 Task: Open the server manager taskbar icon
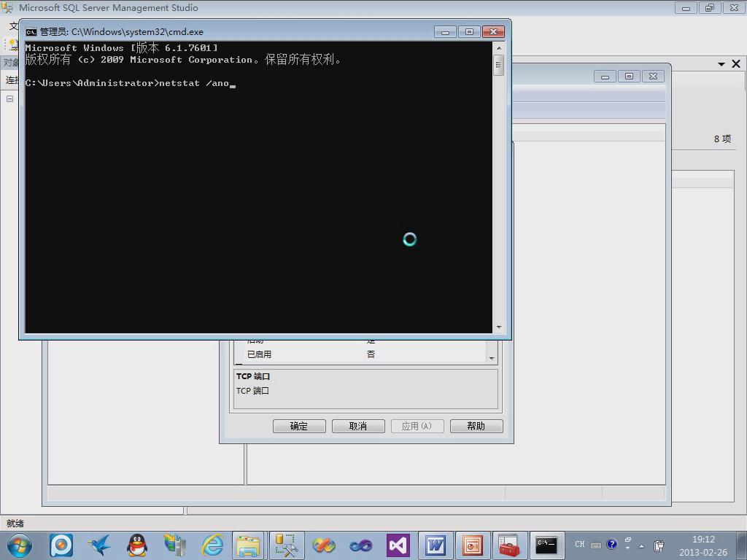click(x=175, y=545)
